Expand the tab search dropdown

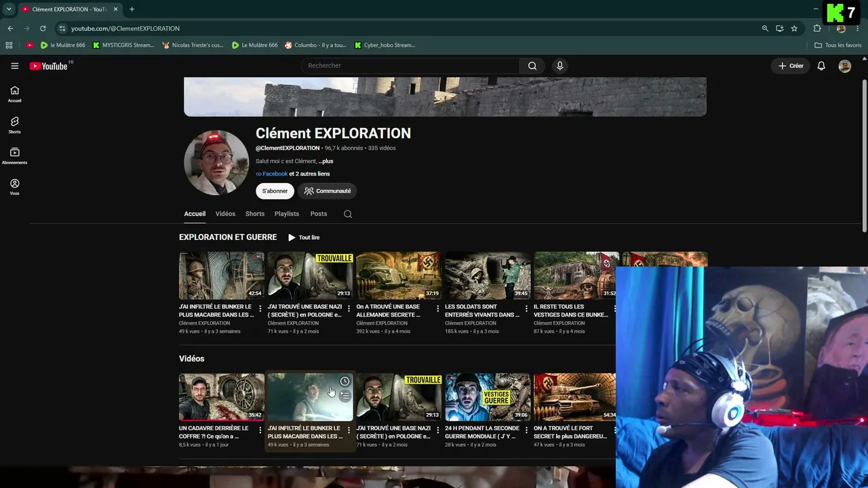(9, 9)
